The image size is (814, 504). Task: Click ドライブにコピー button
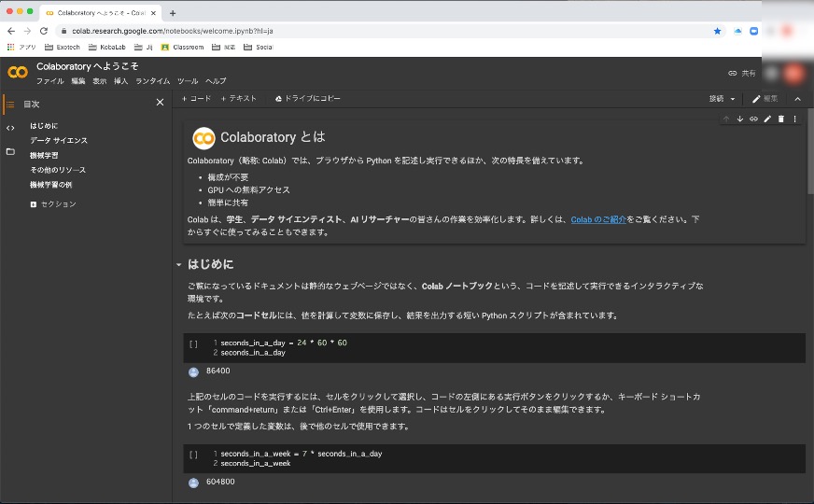pos(308,99)
